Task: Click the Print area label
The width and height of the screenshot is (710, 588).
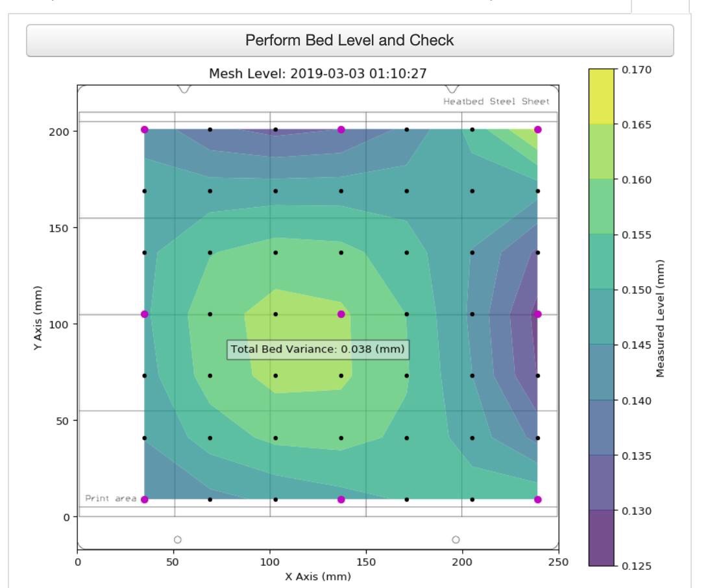Action: [x=111, y=498]
